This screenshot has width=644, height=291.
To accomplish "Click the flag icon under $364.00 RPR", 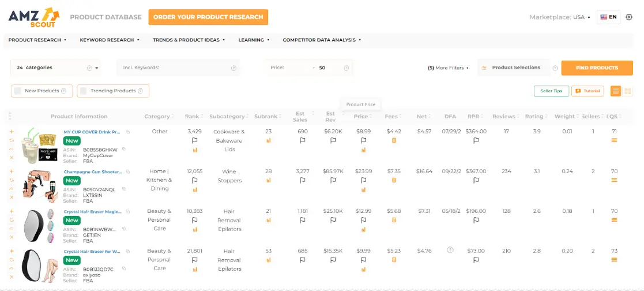I will coord(476,140).
